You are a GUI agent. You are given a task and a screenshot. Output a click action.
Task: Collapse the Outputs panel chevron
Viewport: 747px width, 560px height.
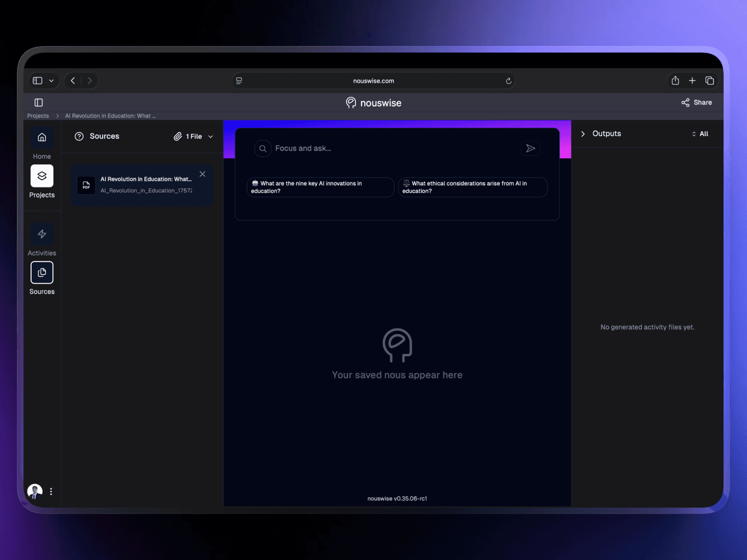(583, 134)
